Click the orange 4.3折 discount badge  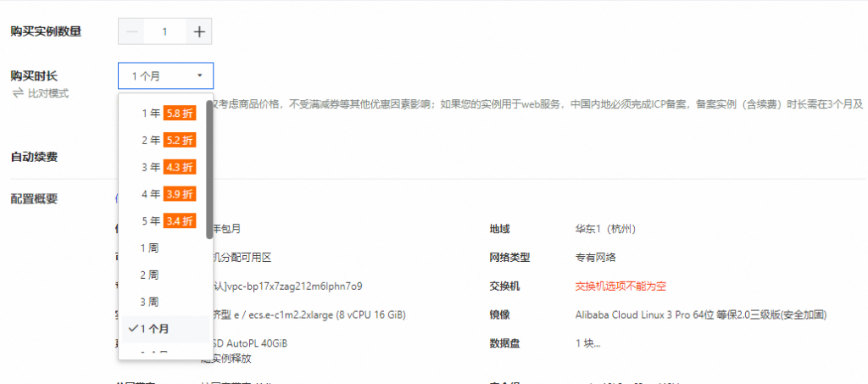pyautogui.click(x=180, y=167)
